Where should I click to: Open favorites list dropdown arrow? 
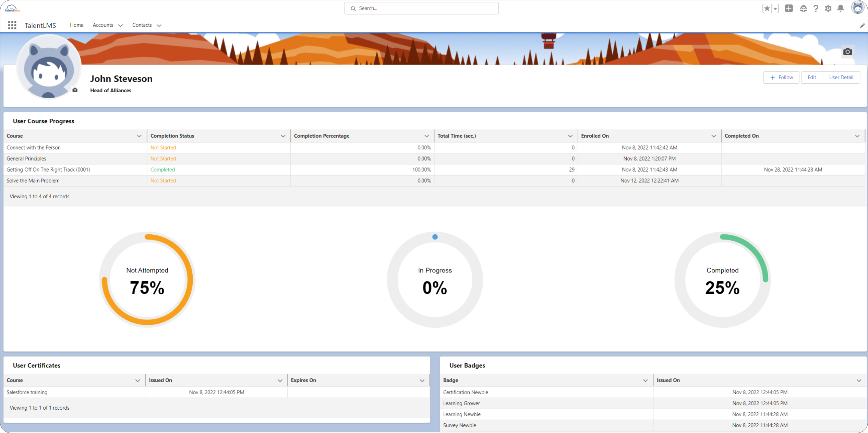[775, 8]
